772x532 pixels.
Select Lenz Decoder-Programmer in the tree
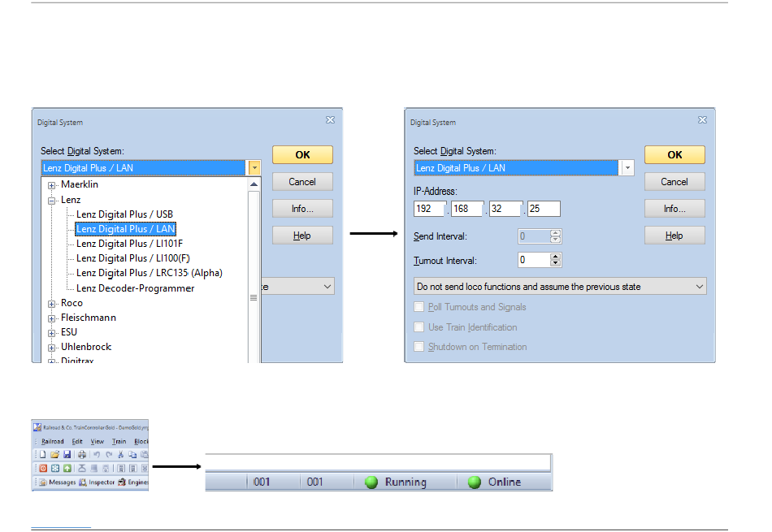136,288
